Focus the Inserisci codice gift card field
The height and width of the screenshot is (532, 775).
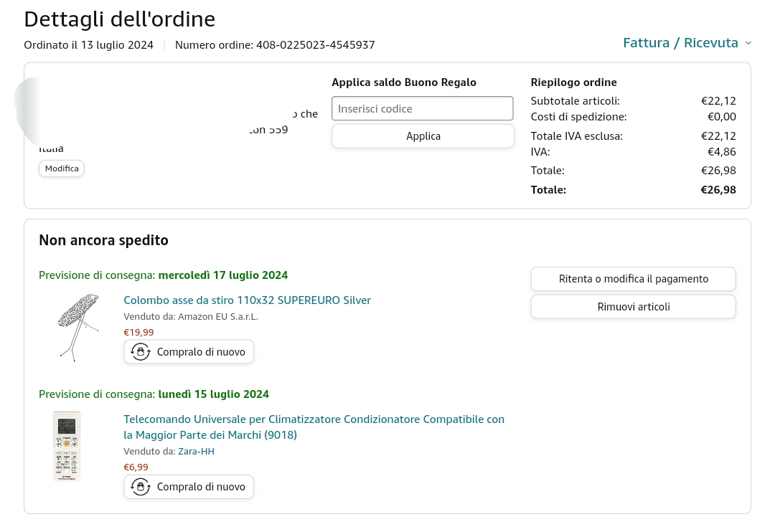tap(422, 109)
